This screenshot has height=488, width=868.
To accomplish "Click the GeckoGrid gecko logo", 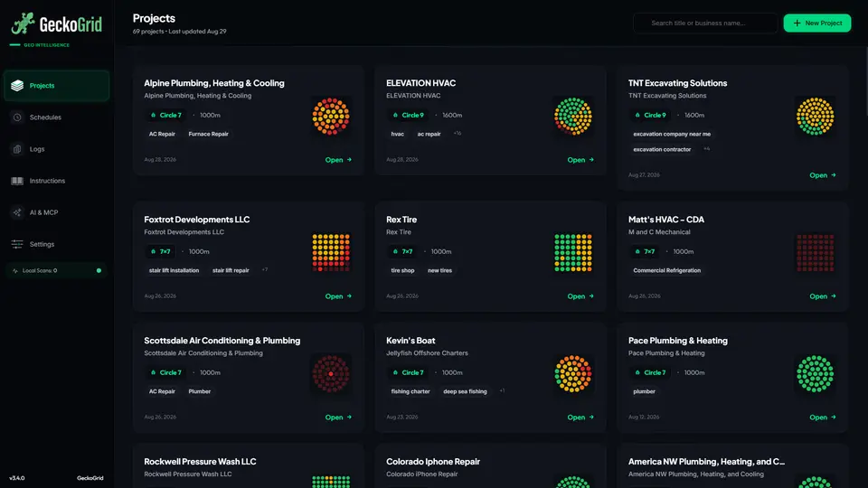I will pos(24,23).
